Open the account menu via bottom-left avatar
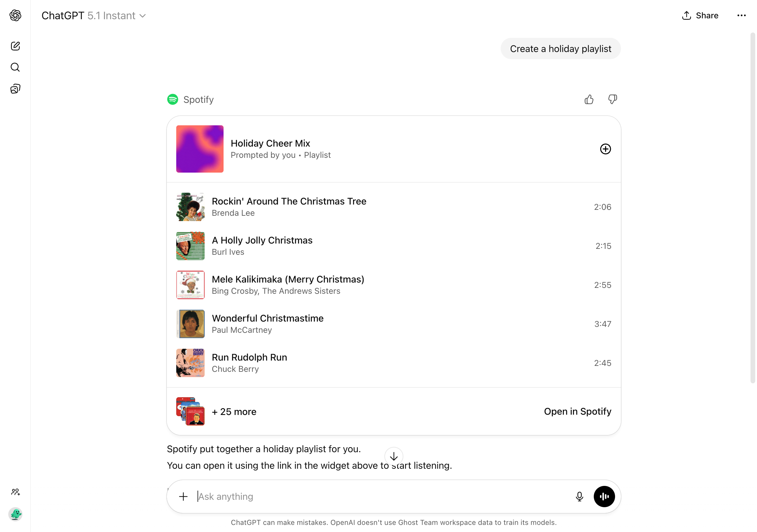 tap(16, 514)
